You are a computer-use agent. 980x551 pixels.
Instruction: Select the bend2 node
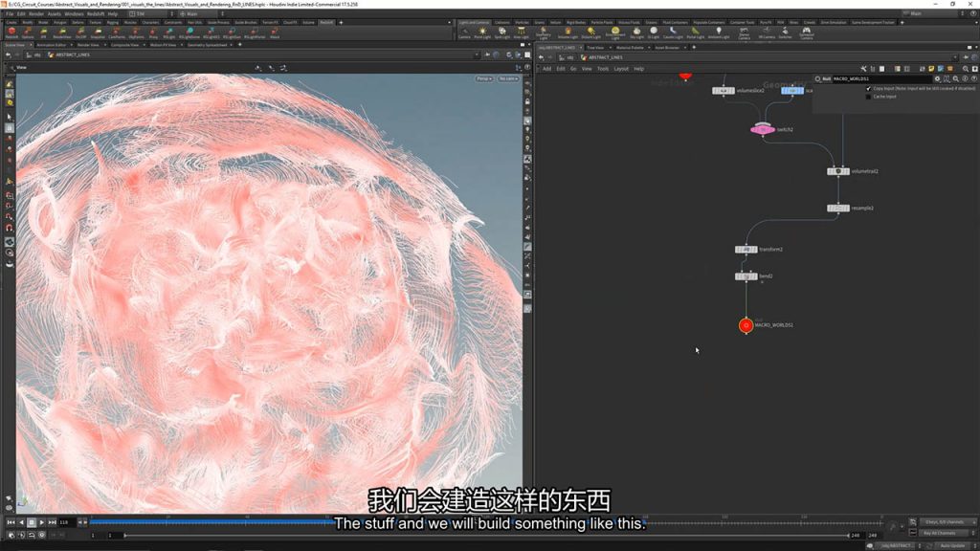[x=746, y=276]
